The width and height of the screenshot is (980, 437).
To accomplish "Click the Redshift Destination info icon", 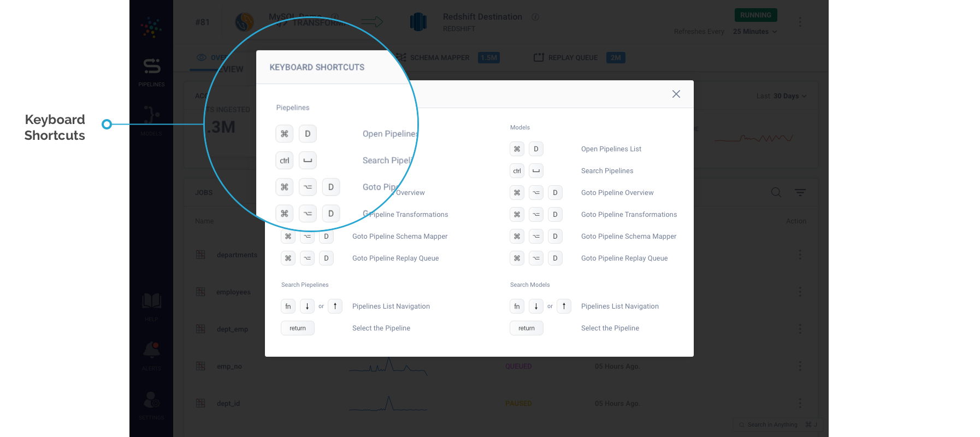I will tap(535, 17).
